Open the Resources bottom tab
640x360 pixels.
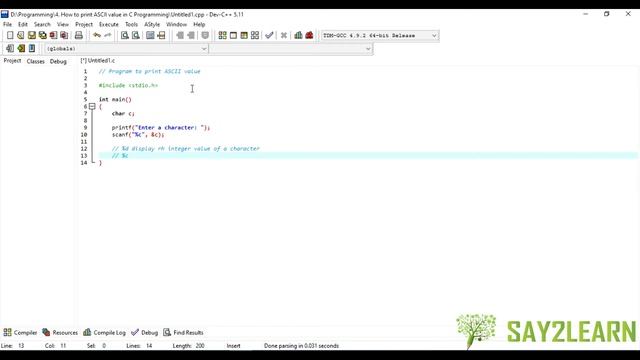[60, 333]
